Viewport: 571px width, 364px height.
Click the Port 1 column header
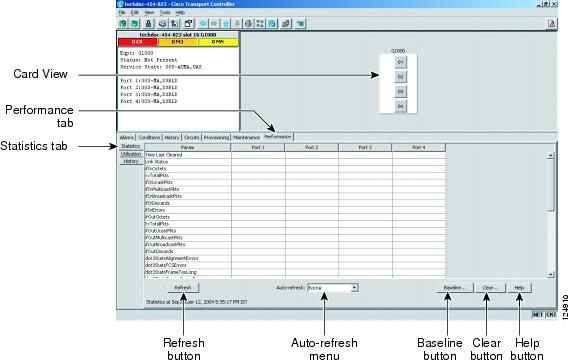click(258, 147)
